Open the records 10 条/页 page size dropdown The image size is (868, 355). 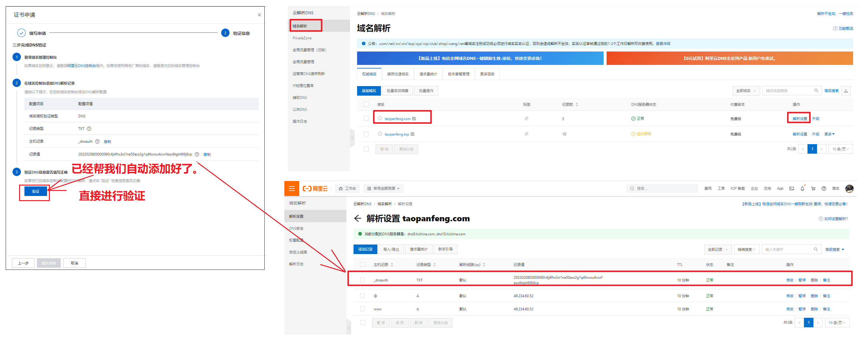[x=837, y=322]
